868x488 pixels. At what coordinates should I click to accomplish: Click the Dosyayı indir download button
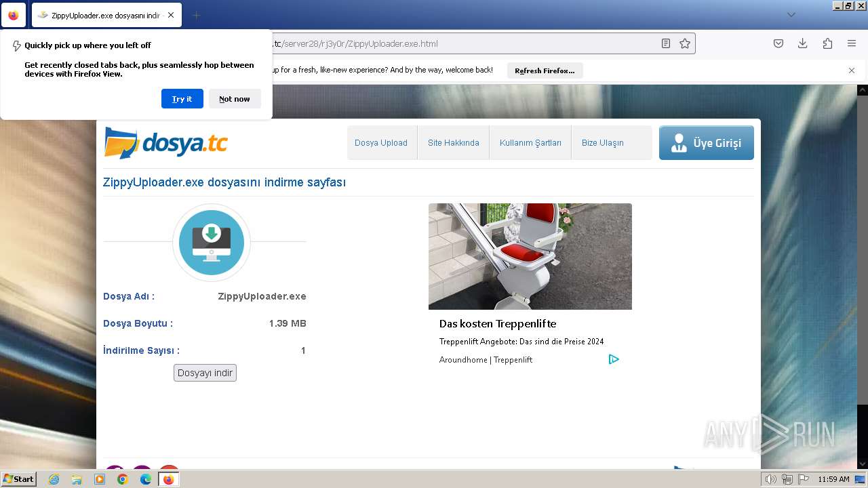(x=205, y=373)
